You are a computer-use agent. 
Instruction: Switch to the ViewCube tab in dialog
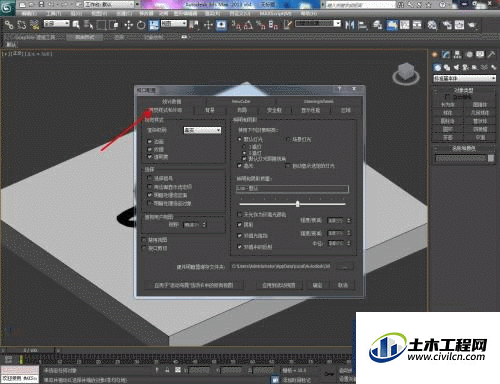pyautogui.click(x=241, y=101)
